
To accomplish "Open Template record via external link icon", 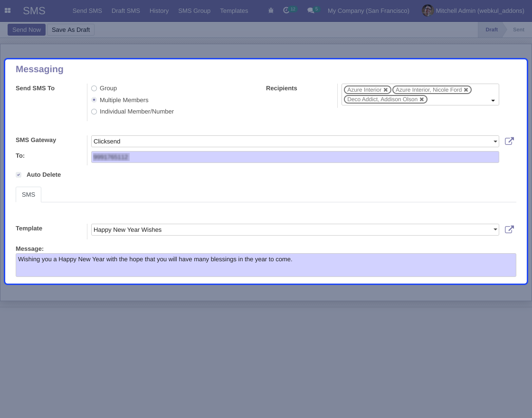I will click(x=509, y=230).
